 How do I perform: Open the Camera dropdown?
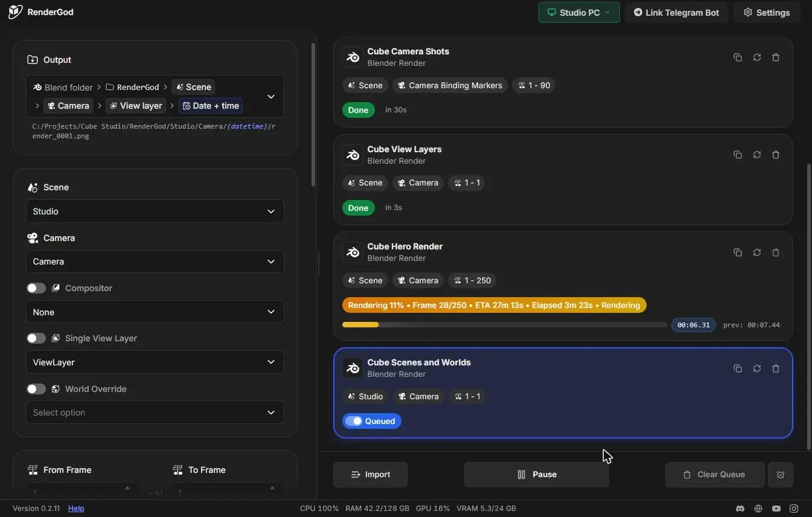pyautogui.click(x=155, y=262)
